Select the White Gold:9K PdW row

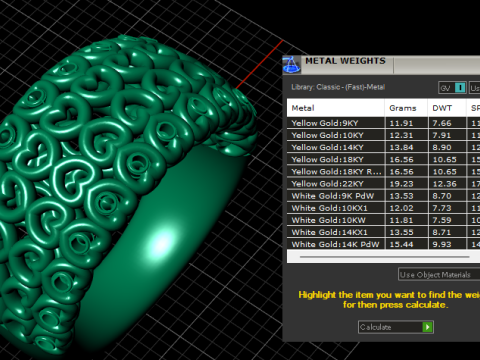(383, 196)
